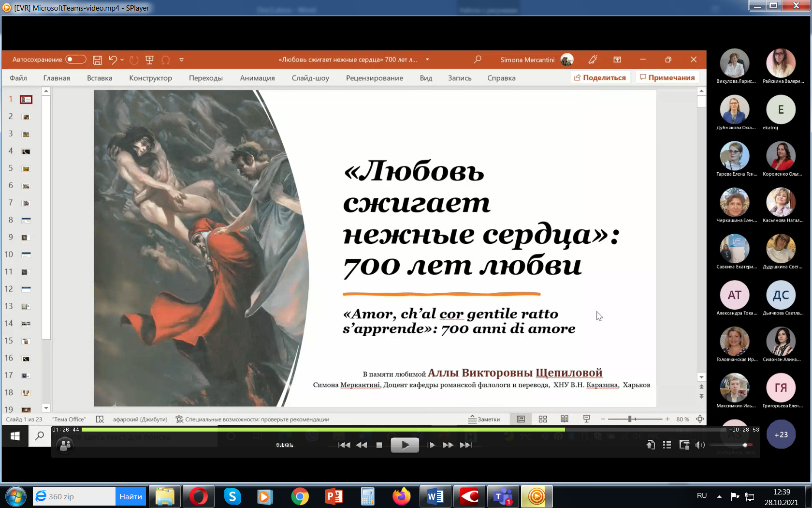This screenshot has height=508, width=812.
Task: Switch to the Рецензирование tab
Action: (x=374, y=78)
